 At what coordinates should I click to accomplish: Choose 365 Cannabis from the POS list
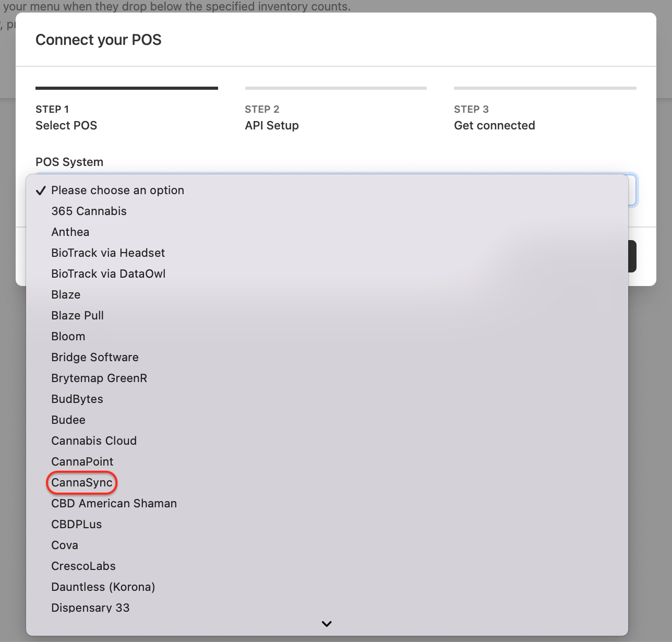pos(327,211)
